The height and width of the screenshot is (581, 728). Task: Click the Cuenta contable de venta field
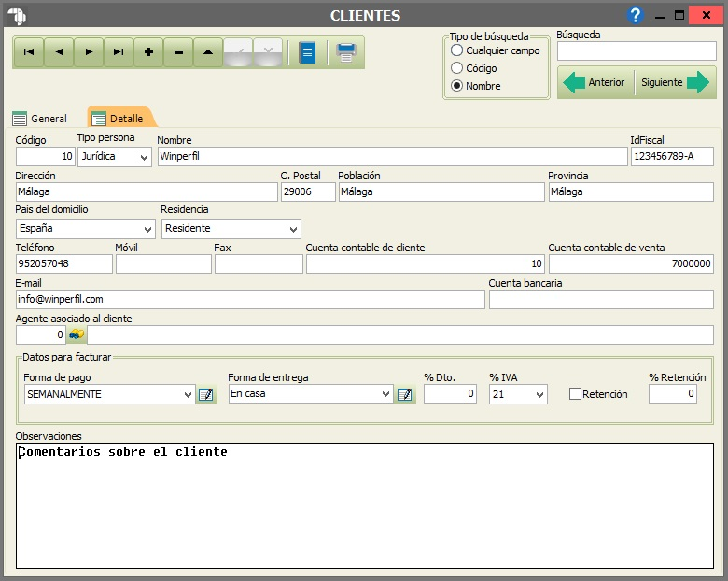pos(631,263)
